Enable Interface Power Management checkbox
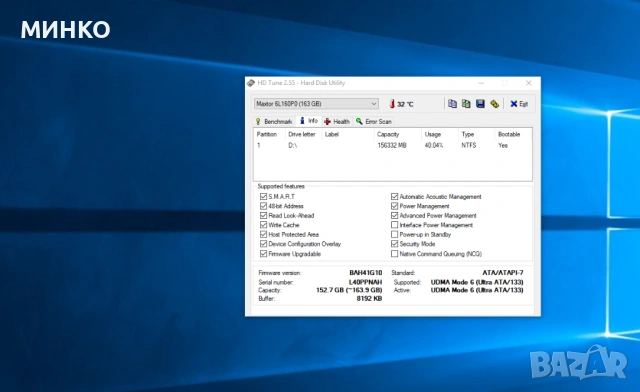 [394, 225]
